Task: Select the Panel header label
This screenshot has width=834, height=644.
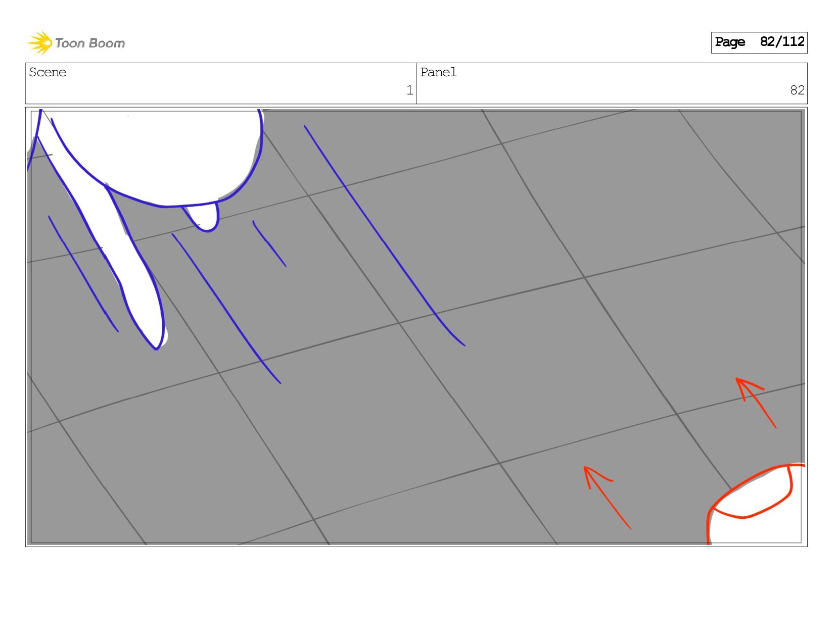Action: click(438, 72)
